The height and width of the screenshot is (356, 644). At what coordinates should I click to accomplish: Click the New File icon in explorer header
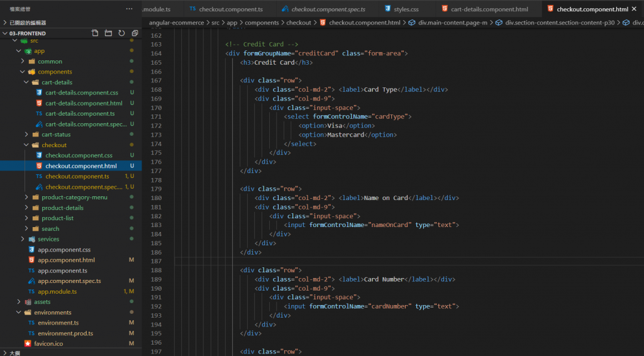95,33
